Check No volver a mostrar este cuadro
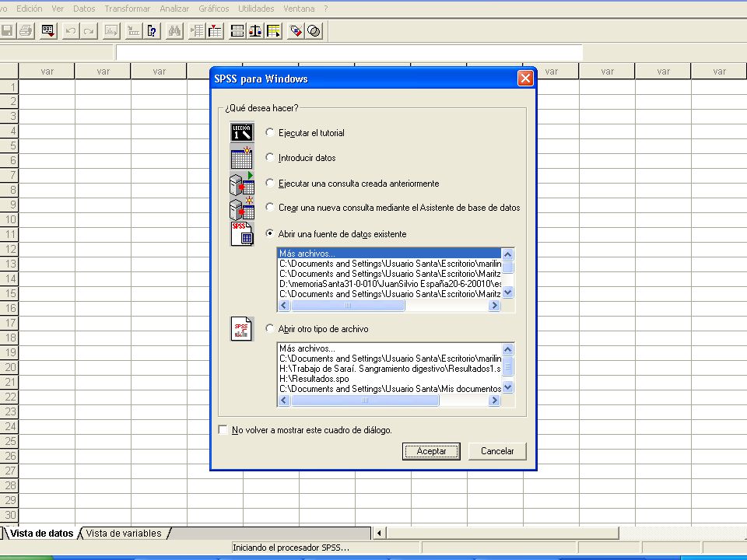This screenshot has width=747, height=560. [x=223, y=429]
